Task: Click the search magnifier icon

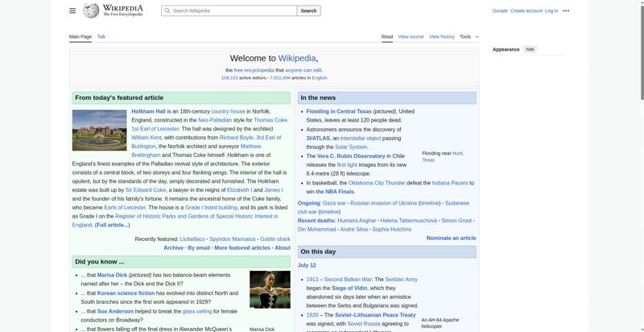Action: point(167,10)
